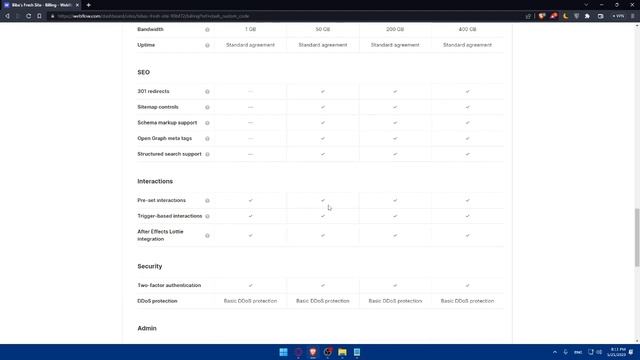Click the address bar URL
The height and width of the screenshot is (360, 640).
point(153,16)
